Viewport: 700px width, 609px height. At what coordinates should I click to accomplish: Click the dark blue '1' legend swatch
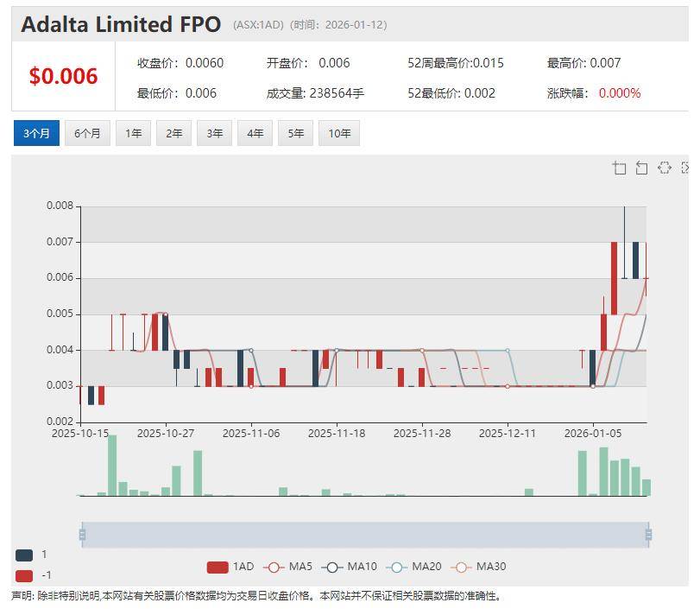24,555
